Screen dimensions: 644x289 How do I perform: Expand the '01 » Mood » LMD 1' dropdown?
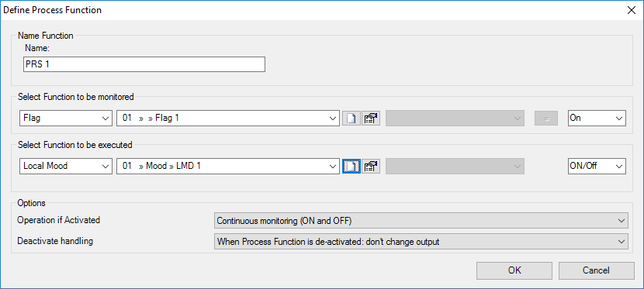tap(228, 166)
